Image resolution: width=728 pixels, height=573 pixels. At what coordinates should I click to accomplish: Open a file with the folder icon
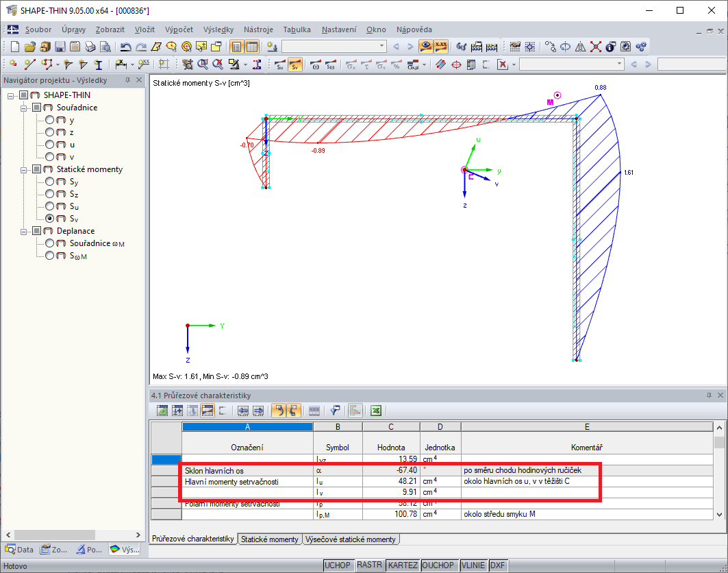[29, 47]
